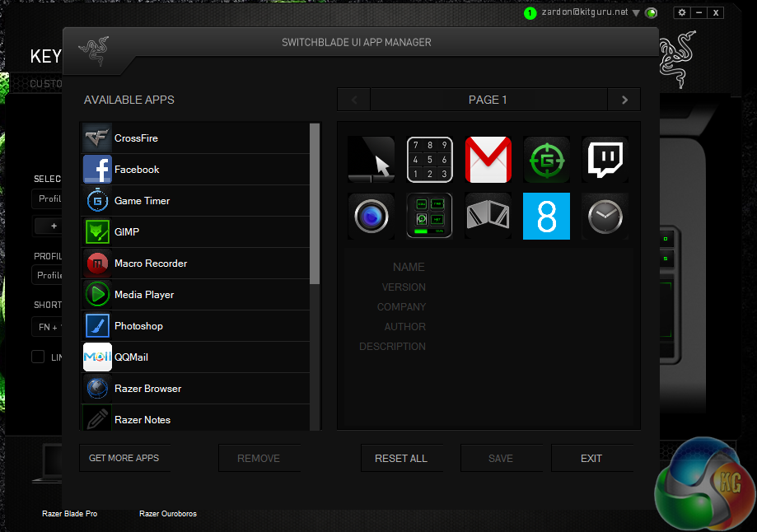Image resolution: width=757 pixels, height=532 pixels.
Task: Click the available apps list scrollbar
Action: coord(315,203)
